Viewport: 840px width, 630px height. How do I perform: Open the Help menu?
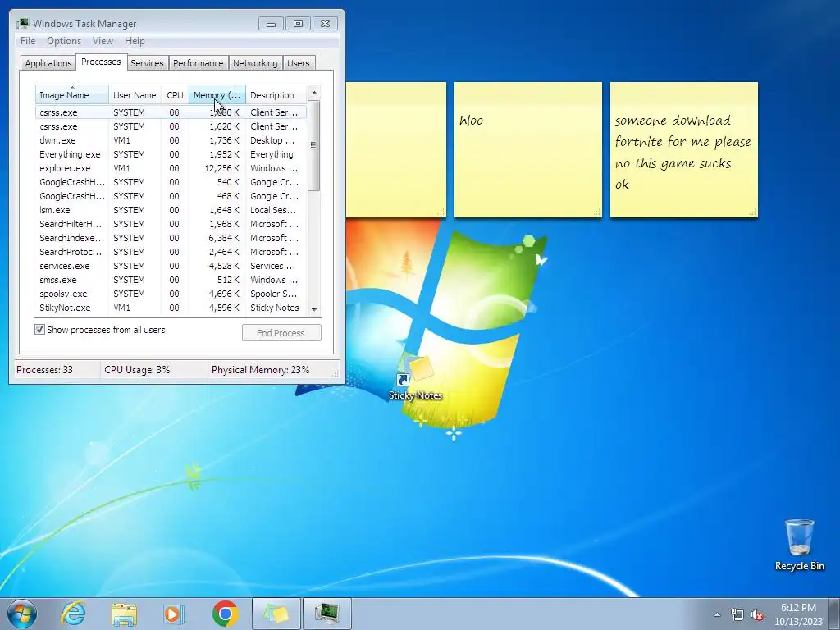tap(135, 41)
